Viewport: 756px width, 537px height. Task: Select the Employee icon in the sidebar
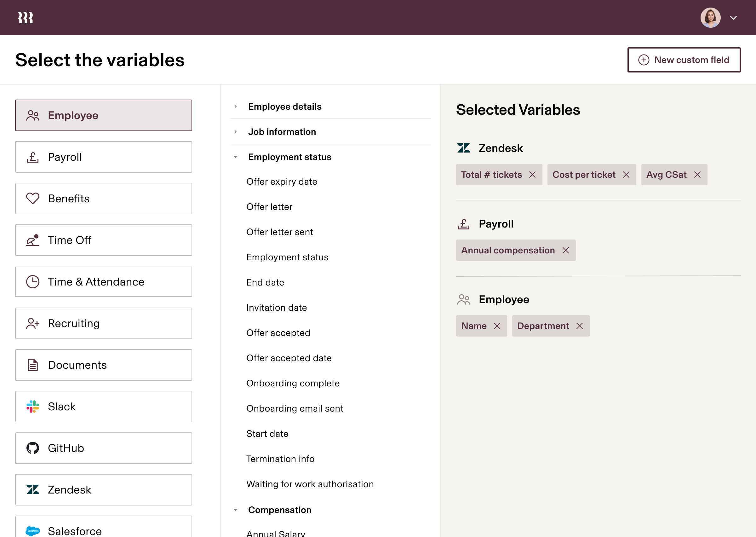point(32,115)
